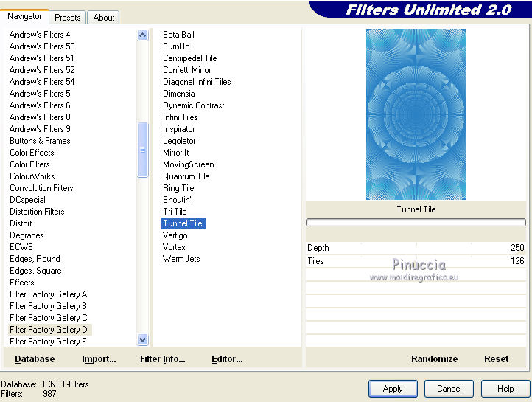Open the Presets tab
532x402 pixels.
(x=68, y=17)
